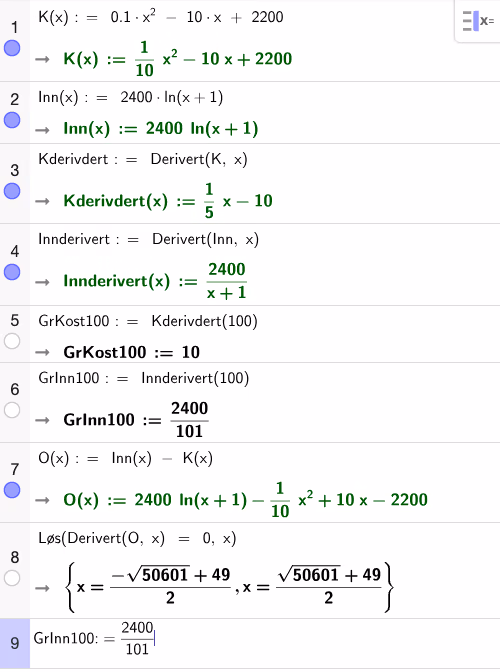500x672 pixels.
Task: Click output Innderivert(x) := 2400/(x+1)
Action: coord(155,281)
